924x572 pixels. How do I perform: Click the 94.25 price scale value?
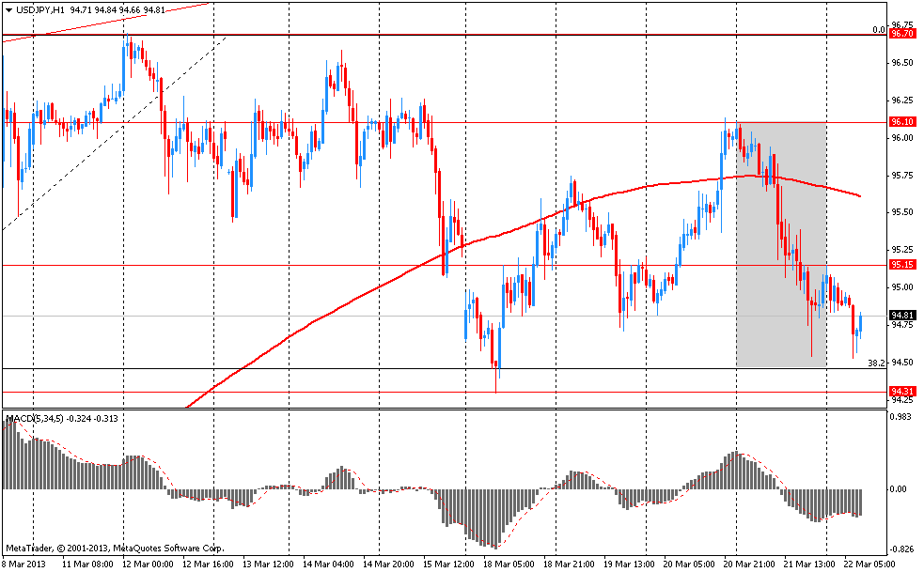(x=902, y=400)
